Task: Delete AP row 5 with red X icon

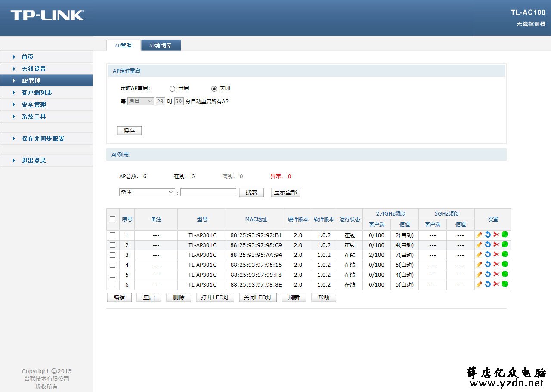Action: 496,274
